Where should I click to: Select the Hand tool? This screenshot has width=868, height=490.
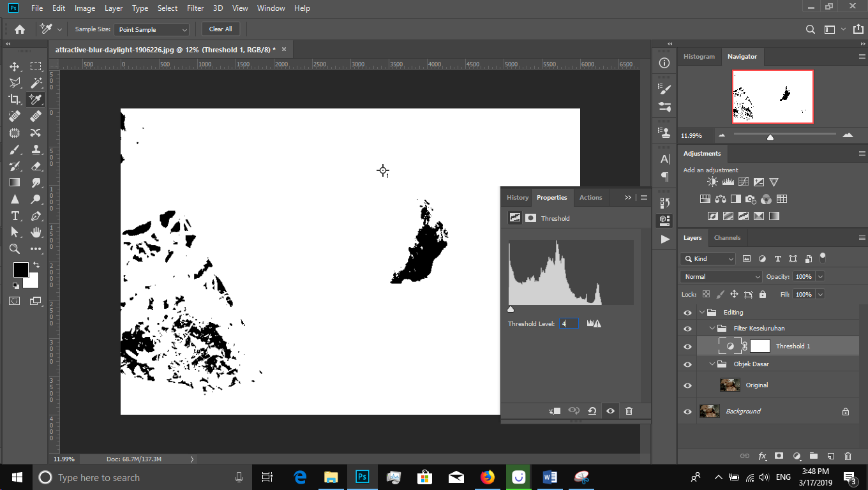point(36,232)
